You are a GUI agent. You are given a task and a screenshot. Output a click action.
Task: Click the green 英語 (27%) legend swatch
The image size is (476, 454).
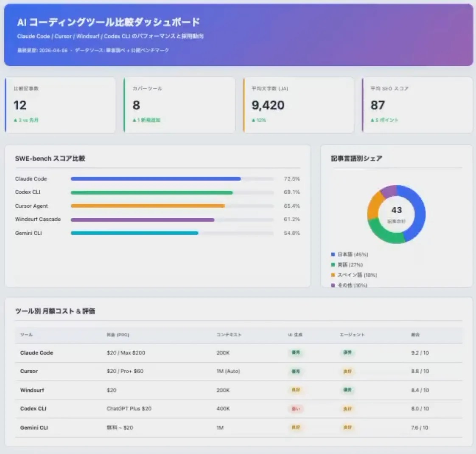tap(333, 265)
